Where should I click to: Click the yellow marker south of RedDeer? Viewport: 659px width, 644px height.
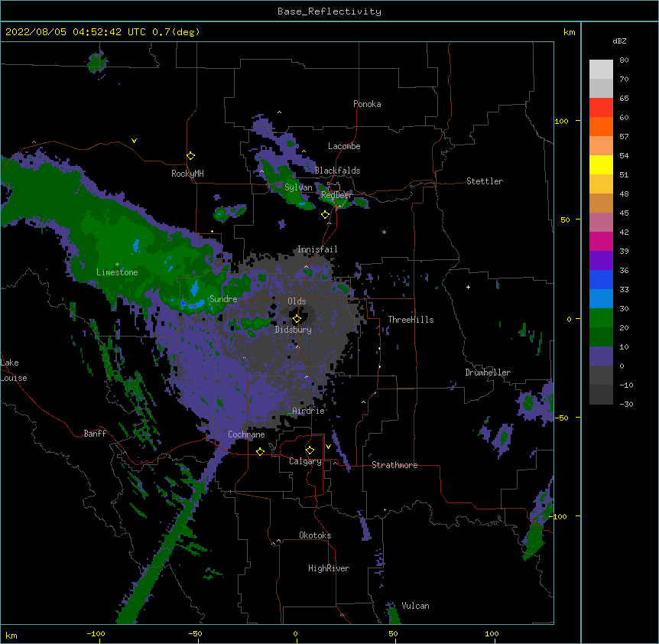coord(326,215)
